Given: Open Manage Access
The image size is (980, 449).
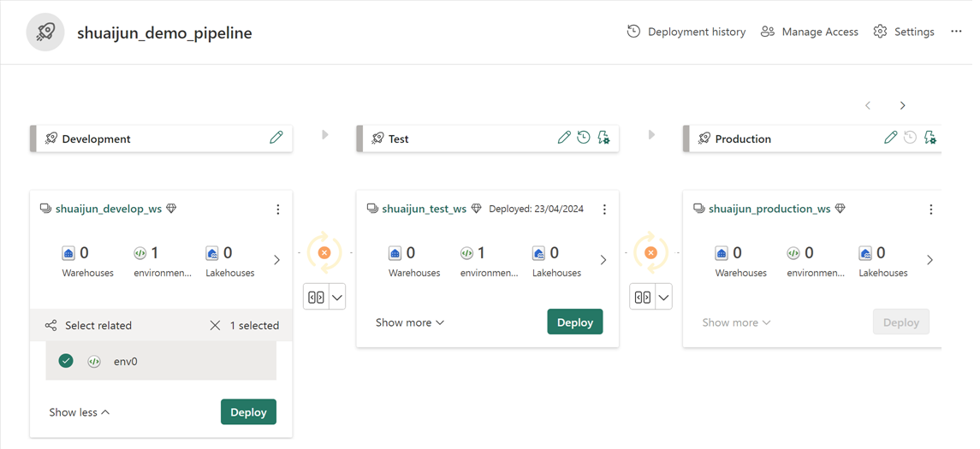Looking at the screenshot, I should (x=810, y=32).
